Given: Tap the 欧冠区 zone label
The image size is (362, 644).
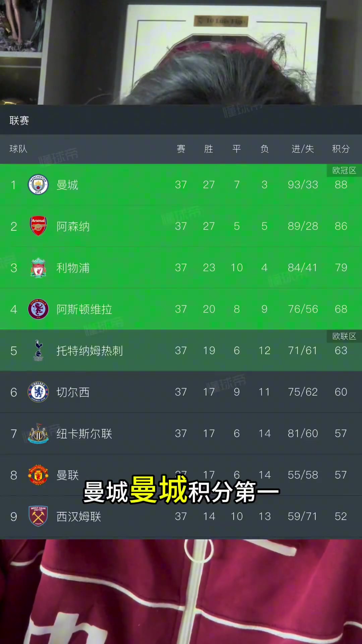Looking at the screenshot, I should tap(344, 170).
